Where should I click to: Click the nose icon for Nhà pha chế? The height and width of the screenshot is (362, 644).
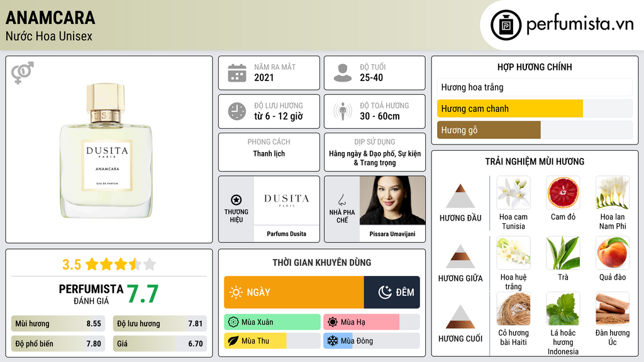click(x=341, y=200)
